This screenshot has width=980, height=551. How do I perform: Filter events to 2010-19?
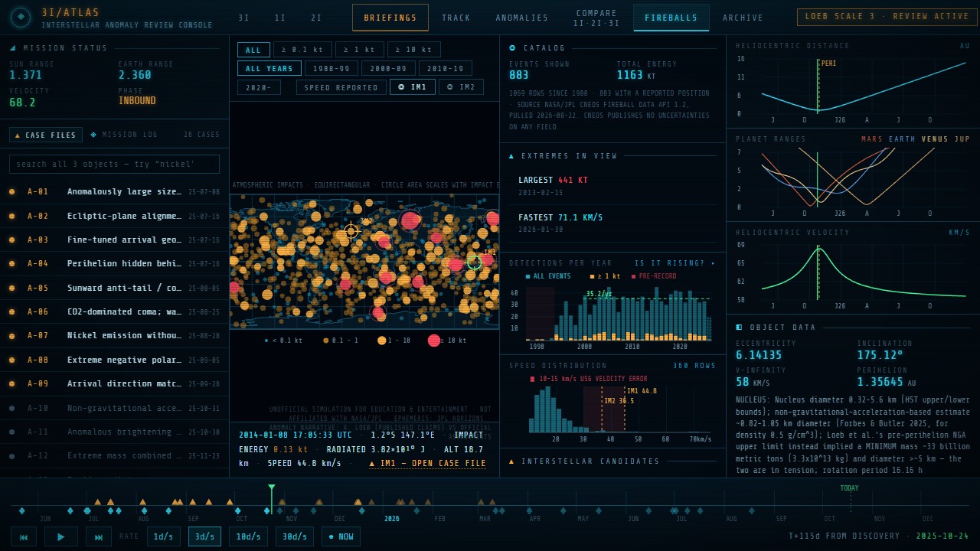(x=446, y=68)
